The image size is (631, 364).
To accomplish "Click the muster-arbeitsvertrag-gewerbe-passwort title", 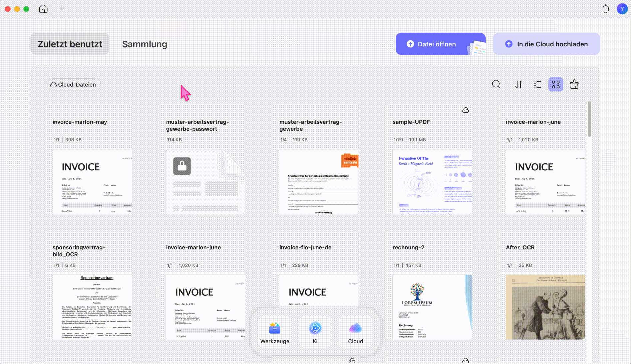I will (x=198, y=125).
